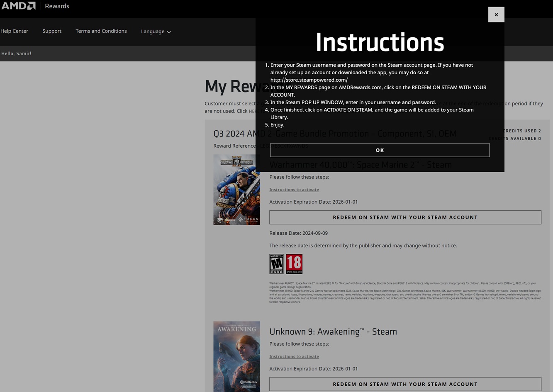Expand the Language dropdown
Screen dimensions: 553x392
coord(156,32)
